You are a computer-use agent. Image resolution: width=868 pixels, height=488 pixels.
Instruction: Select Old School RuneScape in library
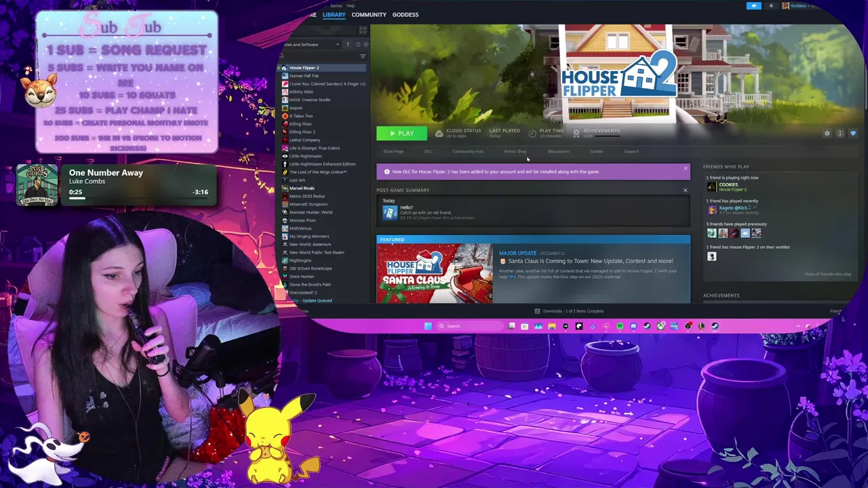311,268
